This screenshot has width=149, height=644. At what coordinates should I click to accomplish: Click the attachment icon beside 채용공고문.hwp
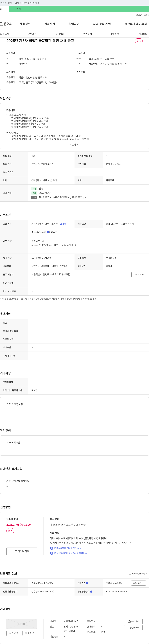pyautogui.click(x=52, y=548)
